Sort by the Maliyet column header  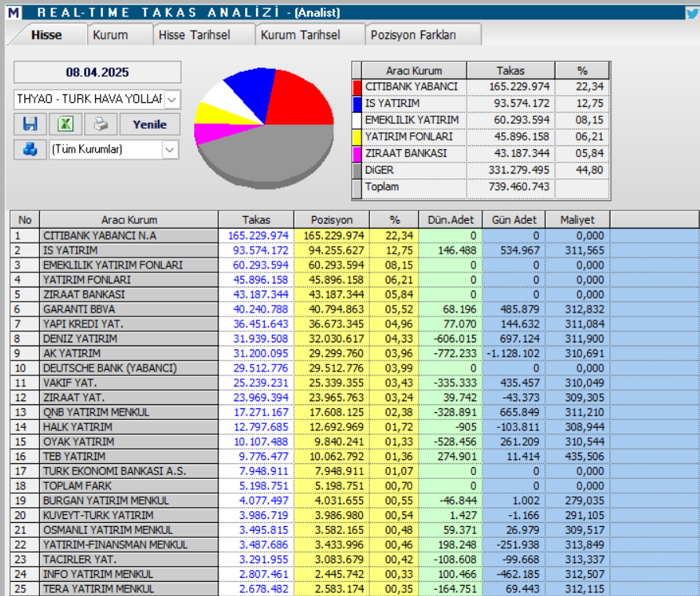click(x=577, y=220)
